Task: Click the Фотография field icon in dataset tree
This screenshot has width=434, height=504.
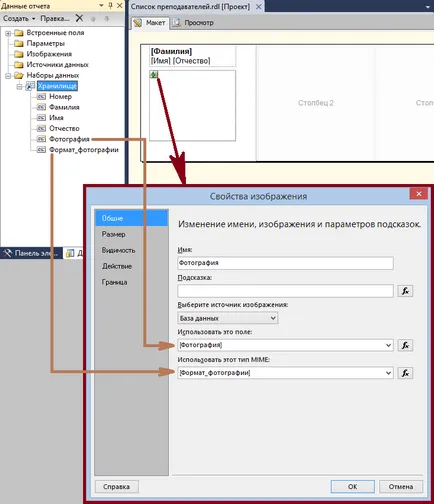Action: tap(41, 139)
